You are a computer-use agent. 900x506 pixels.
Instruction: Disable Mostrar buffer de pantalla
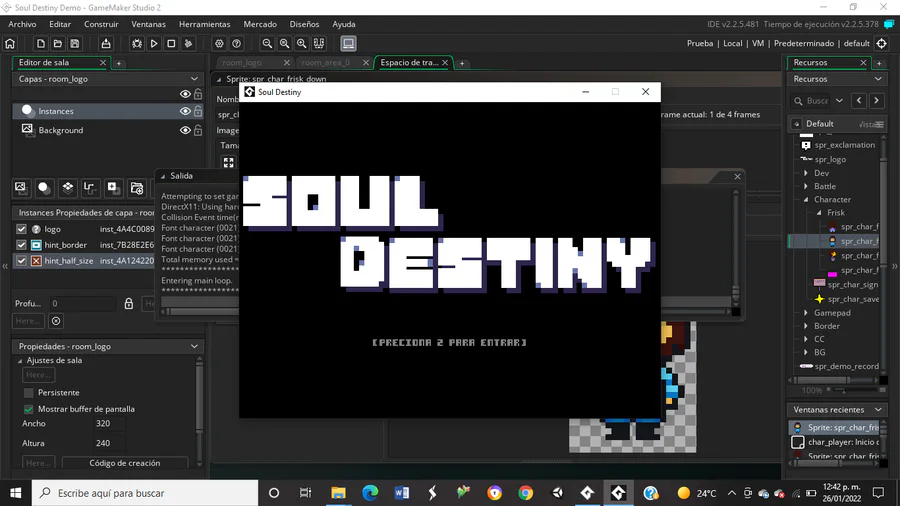coord(29,409)
